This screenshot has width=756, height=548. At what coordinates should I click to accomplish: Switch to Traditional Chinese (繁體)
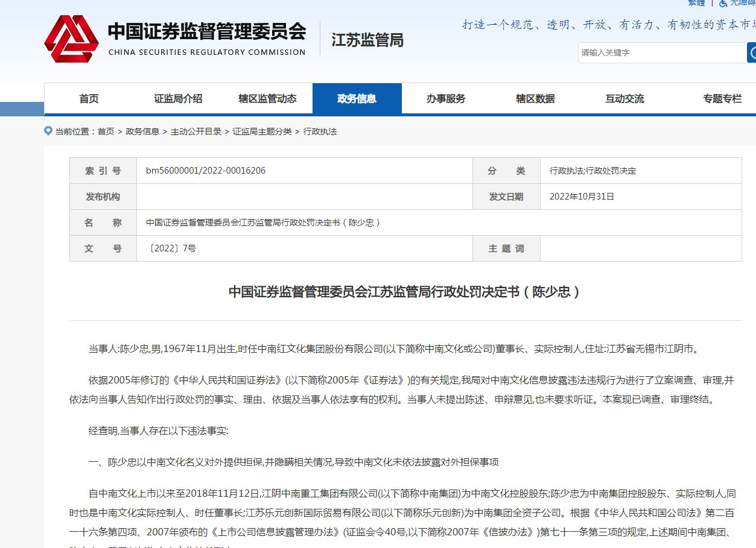pos(696,3)
